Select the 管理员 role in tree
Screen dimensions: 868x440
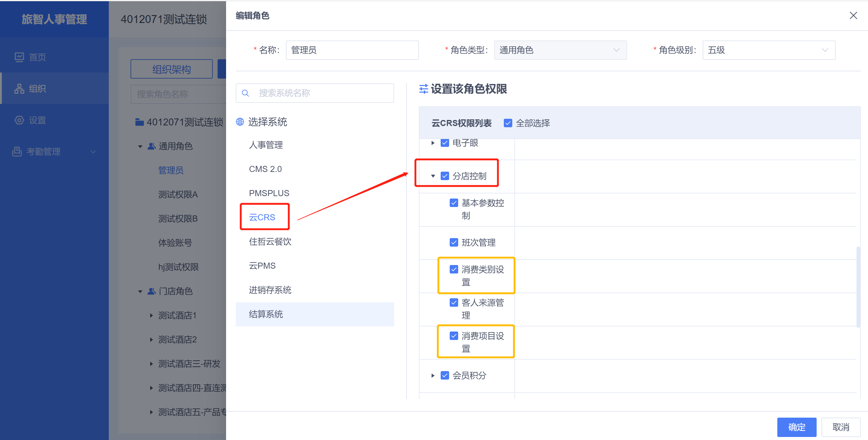coord(171,170)
